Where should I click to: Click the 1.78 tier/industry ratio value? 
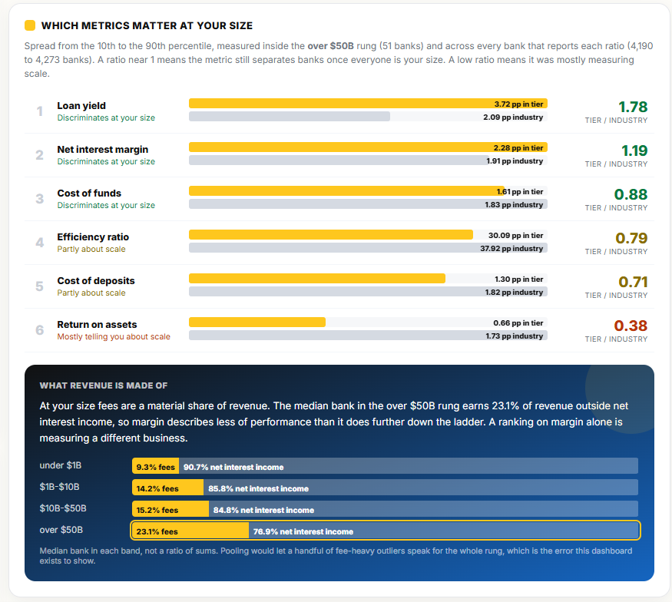click(633, 107)
